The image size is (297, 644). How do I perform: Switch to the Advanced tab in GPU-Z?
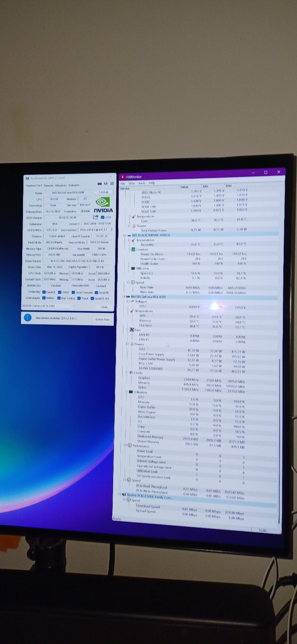coord(61,186)
